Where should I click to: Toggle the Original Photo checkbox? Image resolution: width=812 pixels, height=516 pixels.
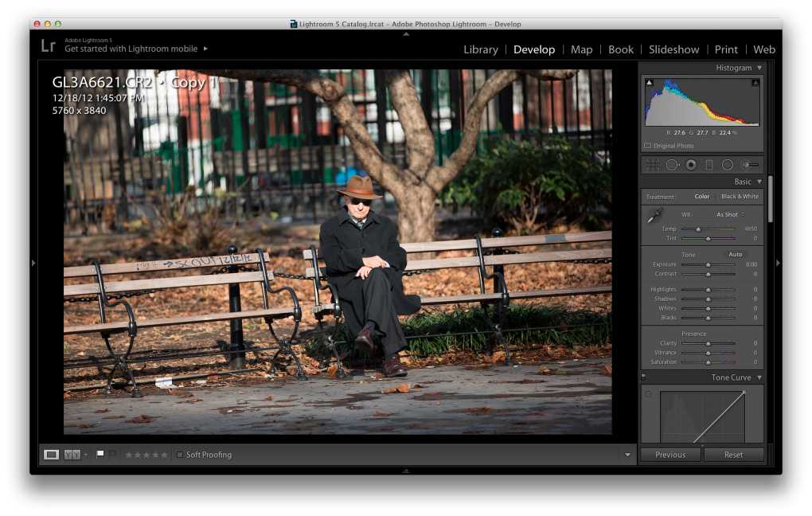coord(647,146)
